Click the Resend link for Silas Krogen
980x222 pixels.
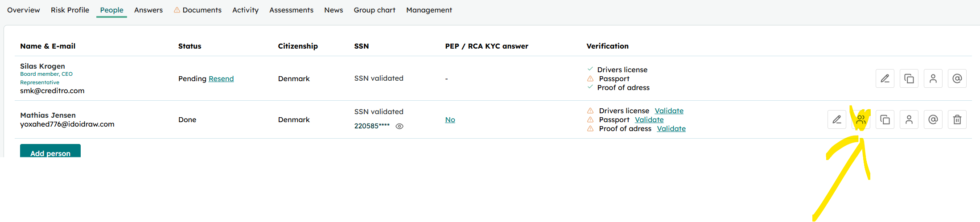click(221, 78)
